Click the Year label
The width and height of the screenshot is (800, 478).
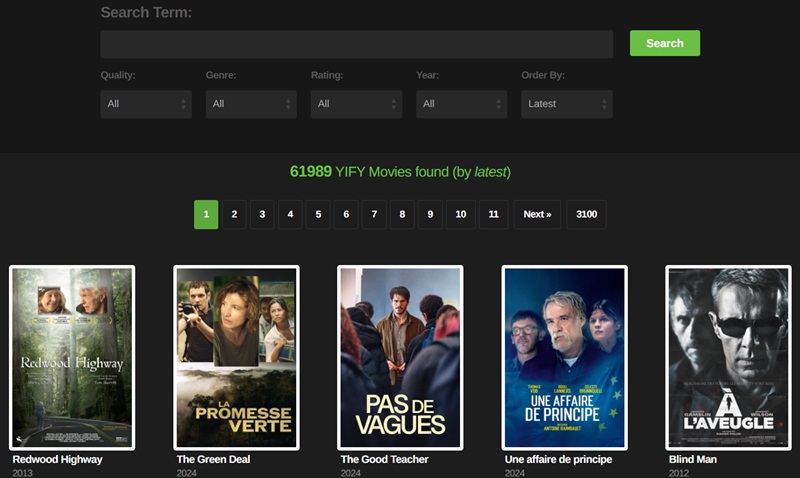[428, 75]
